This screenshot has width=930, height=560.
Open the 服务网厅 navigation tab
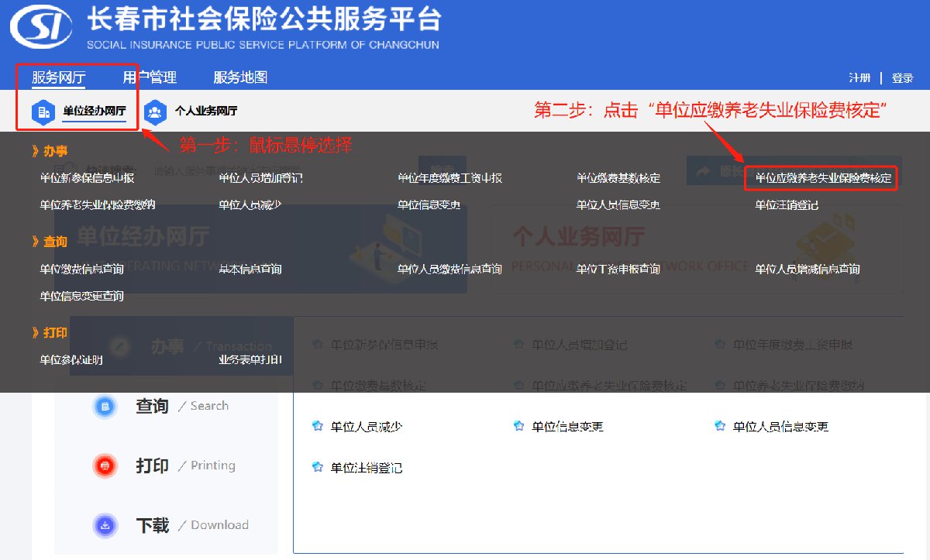pos(58,77)
